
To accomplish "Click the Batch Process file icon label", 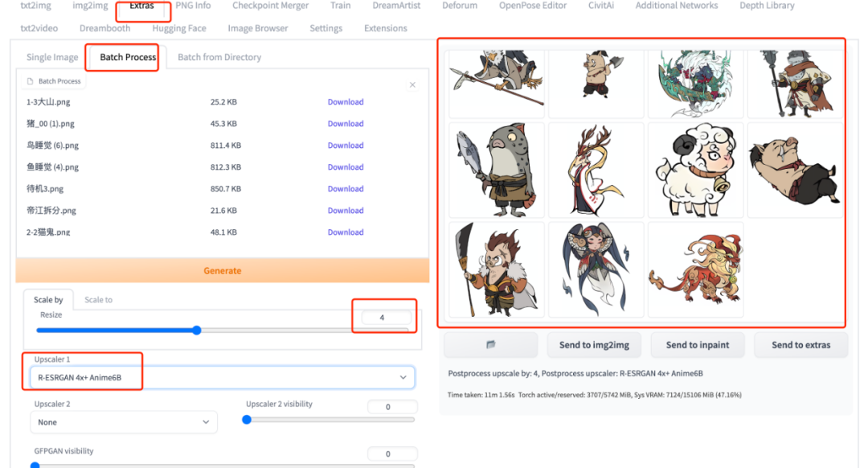I will click(x=54, y=81).
